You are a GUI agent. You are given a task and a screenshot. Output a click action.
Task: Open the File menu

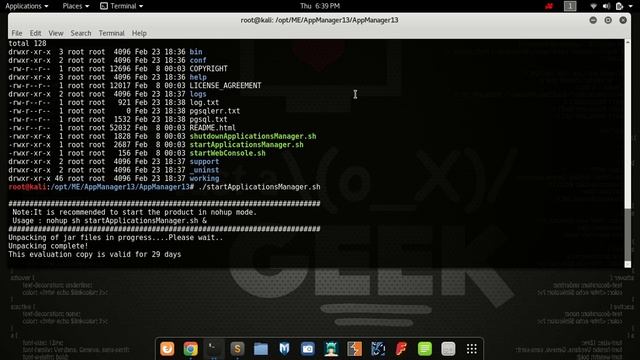click(x=17, y=33)
